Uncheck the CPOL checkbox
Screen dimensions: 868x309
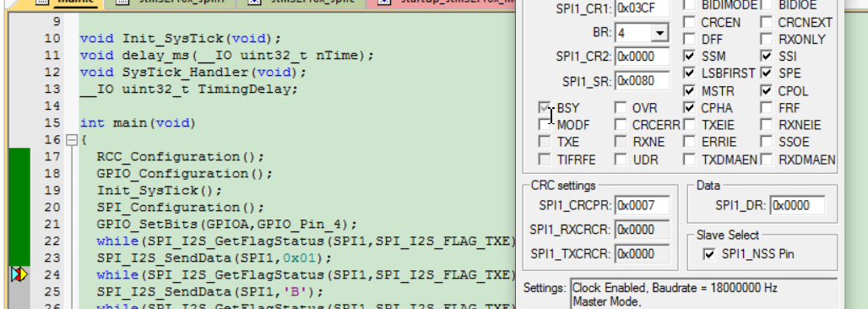pyautogui.click(x=766, y=91)
